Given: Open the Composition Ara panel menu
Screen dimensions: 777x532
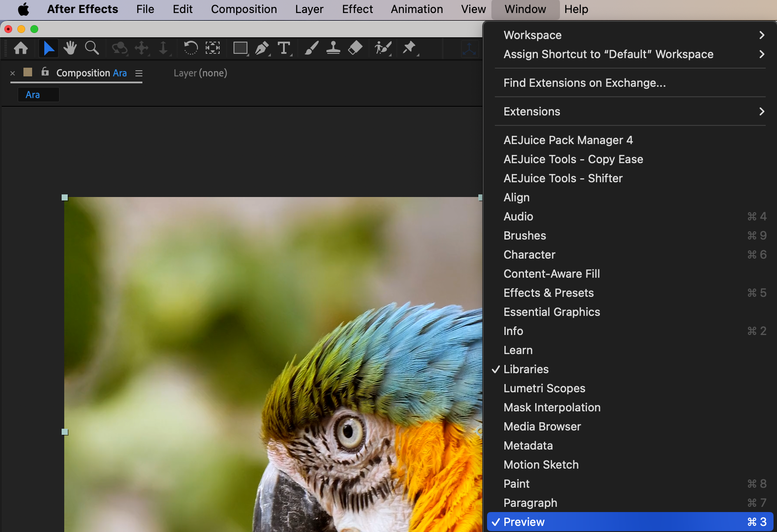Looking at the screenshot, I should 139,73.
